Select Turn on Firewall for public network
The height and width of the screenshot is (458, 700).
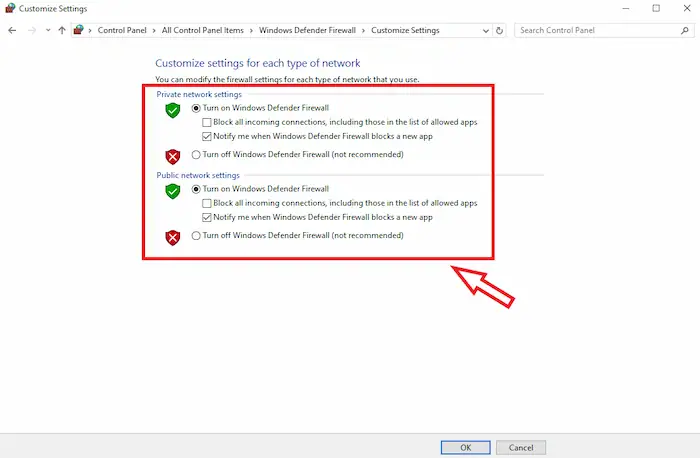[x=196, y=189]
